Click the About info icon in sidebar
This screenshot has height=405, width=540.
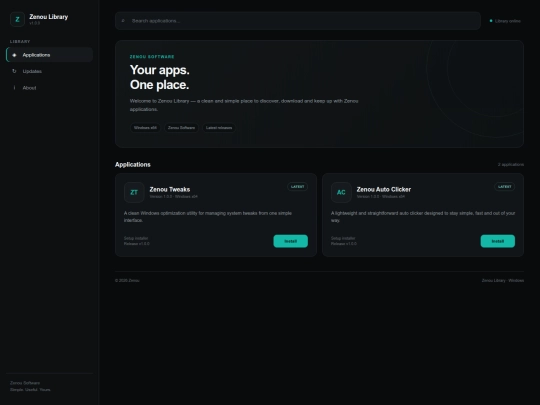14,88
